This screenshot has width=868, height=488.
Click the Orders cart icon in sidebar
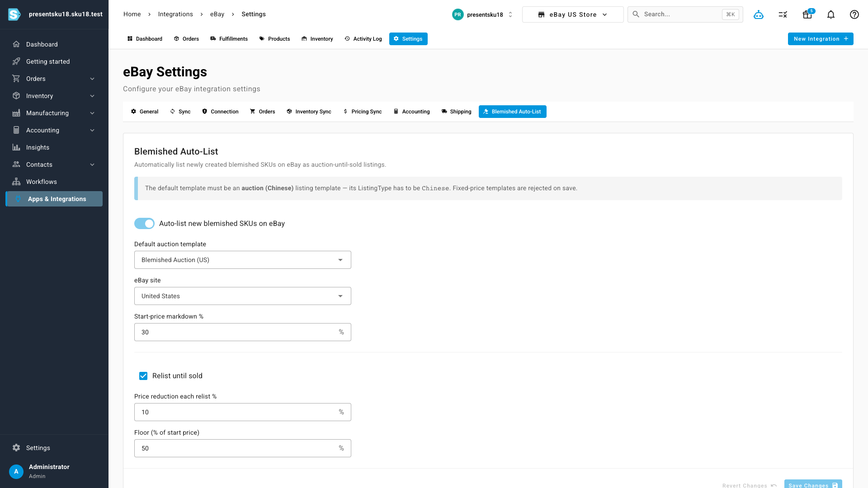pyautogui.click(x=16, y=79)
